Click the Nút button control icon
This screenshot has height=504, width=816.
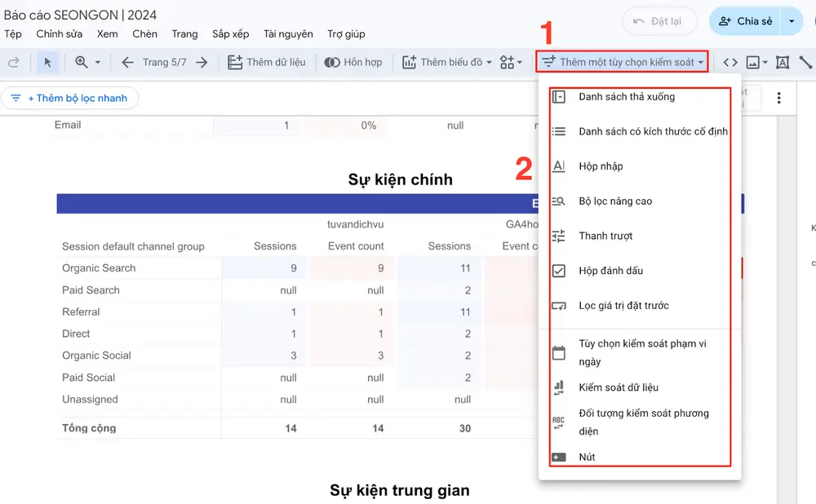coord(558,458)
